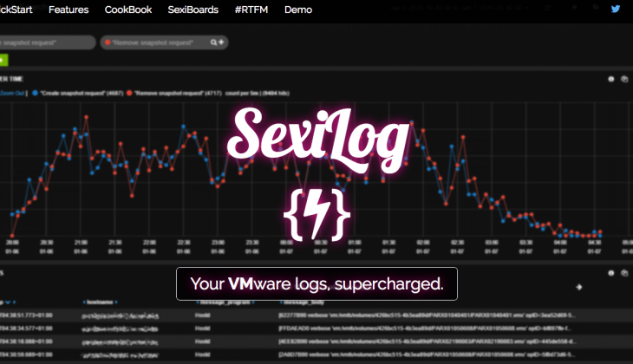Click the Zoom Out link above the chart

(12, 94)
